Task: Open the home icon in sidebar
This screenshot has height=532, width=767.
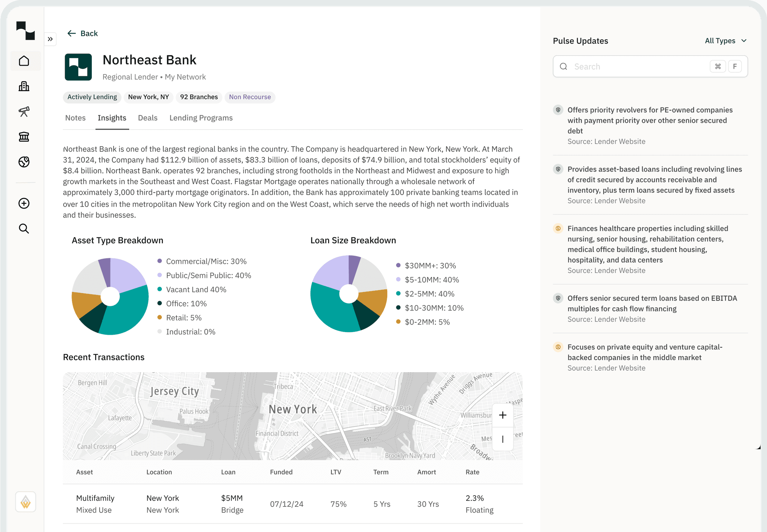Action: tap(24, 61)
